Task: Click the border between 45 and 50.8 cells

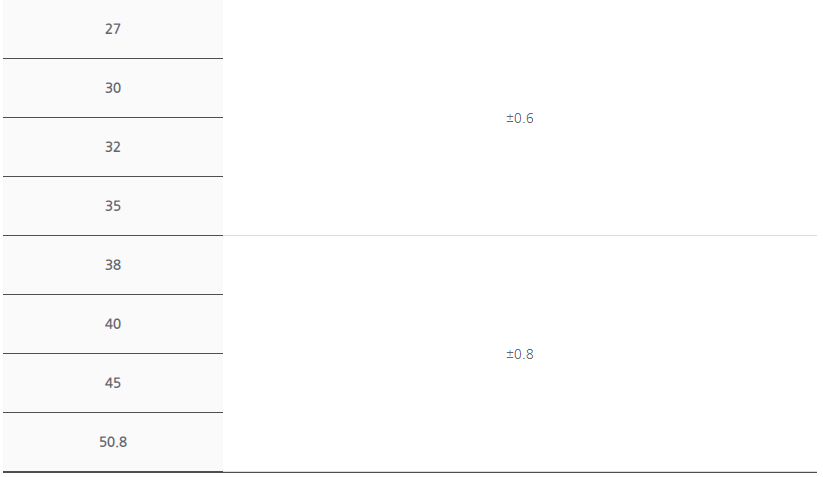Action: pyautogui.click(x=113, y=412)
